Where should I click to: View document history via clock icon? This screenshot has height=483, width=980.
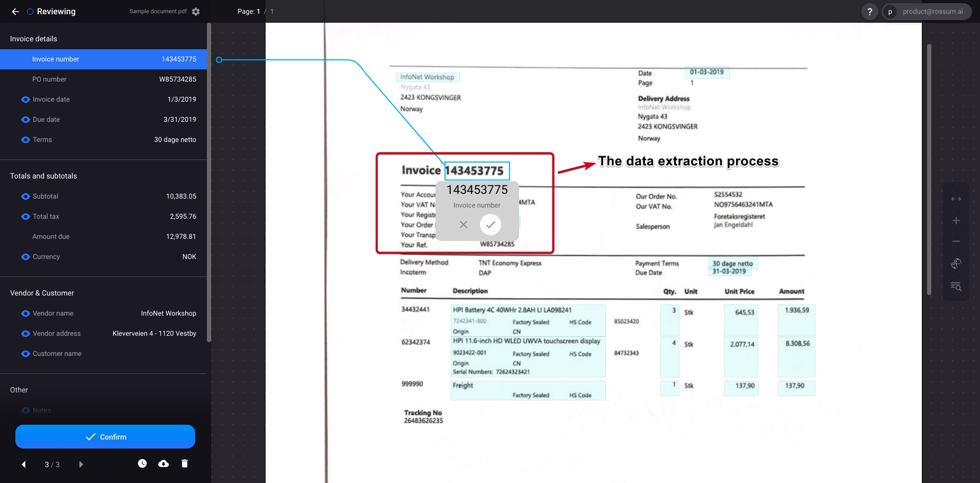click(142, 463)
